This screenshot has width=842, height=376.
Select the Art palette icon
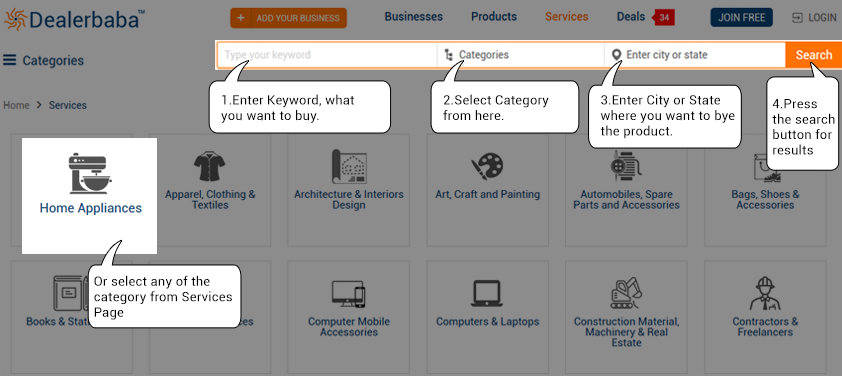pos(487,167)
